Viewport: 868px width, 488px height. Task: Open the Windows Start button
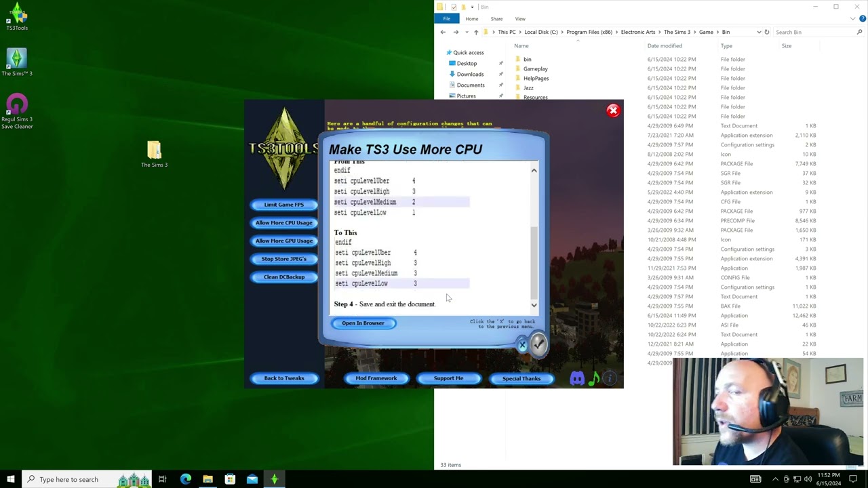(11, 479)
